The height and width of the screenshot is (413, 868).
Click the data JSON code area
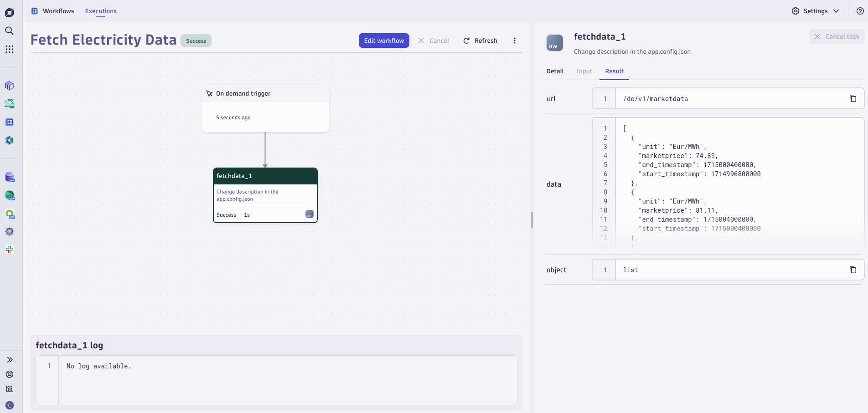coord(728,184)
